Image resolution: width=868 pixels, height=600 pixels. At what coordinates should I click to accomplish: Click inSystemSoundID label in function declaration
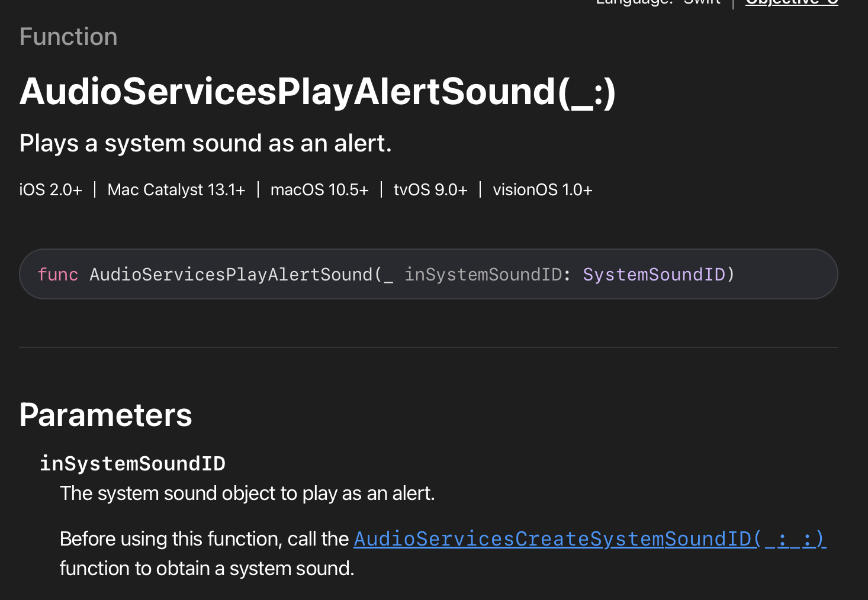[483, 275]
